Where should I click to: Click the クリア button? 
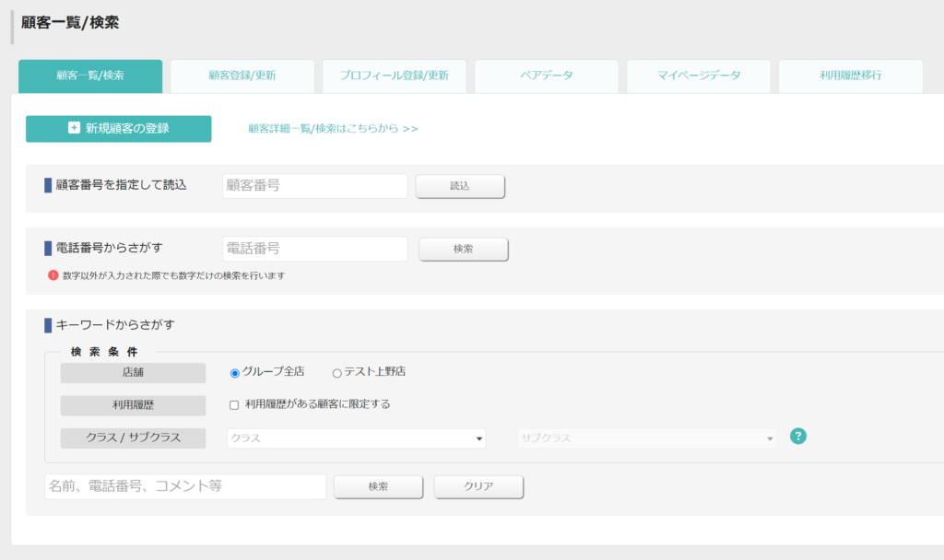tap(478, 486)
